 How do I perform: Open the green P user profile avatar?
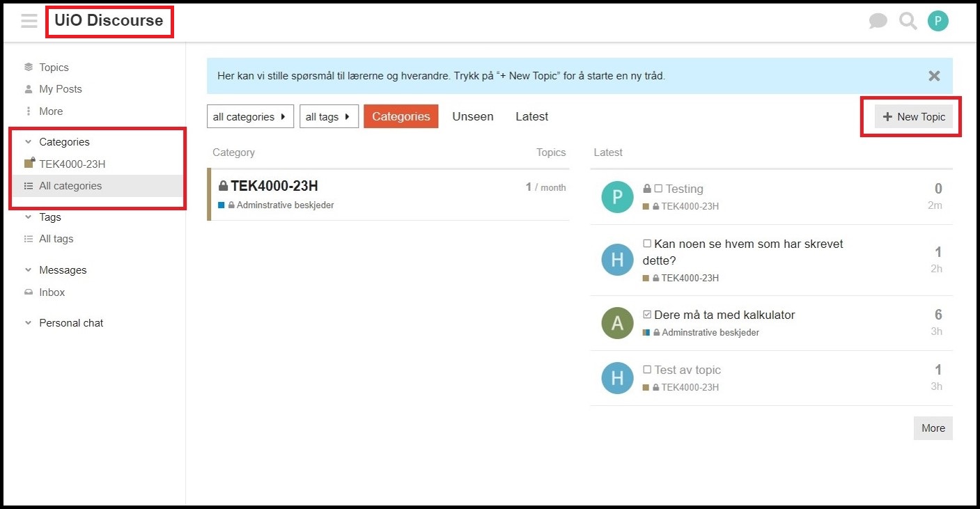click(938, 21)
